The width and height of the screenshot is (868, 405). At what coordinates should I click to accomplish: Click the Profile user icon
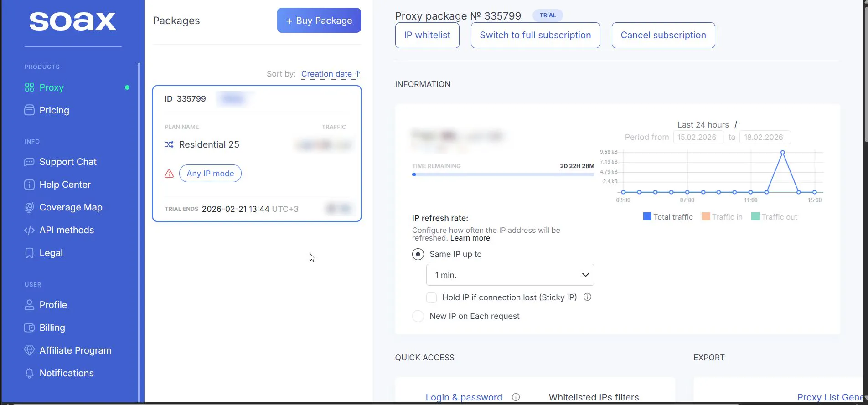pyautogui.click(x=29, y=305)
